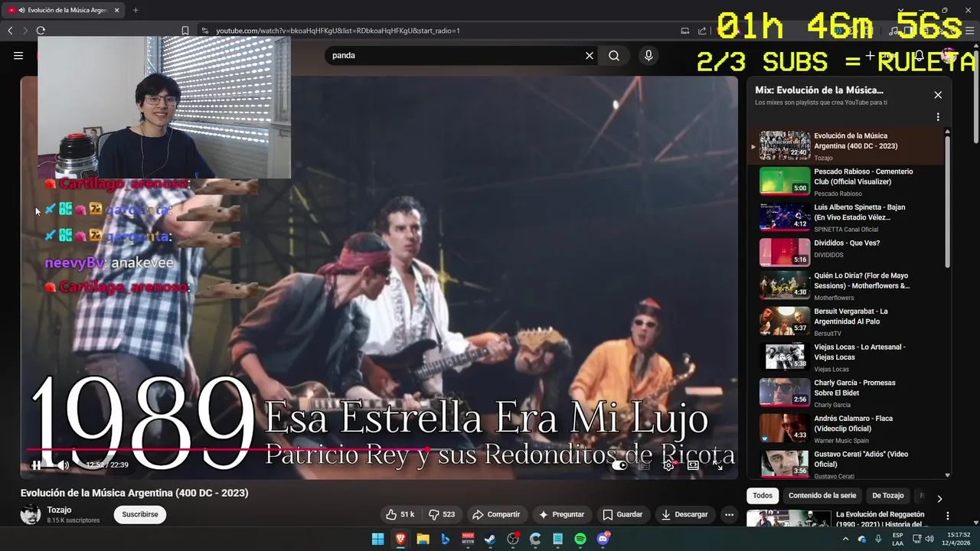The width and height of the screenshot is (980, 551).
Task: Toggle the autoplay switch in the player
Action: coord(620,465)
